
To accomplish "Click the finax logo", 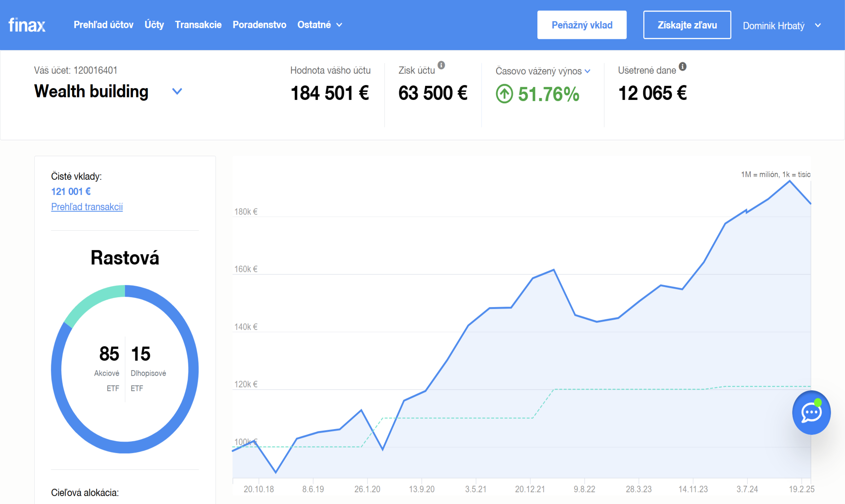I will click(27, 25).
